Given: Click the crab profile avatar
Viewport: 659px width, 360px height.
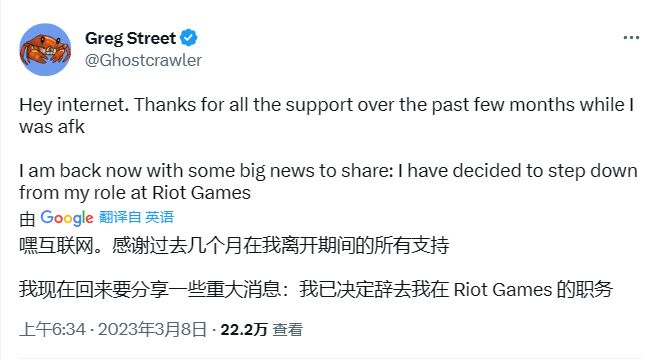Looking at the screenshot, I should pos(45,50).
